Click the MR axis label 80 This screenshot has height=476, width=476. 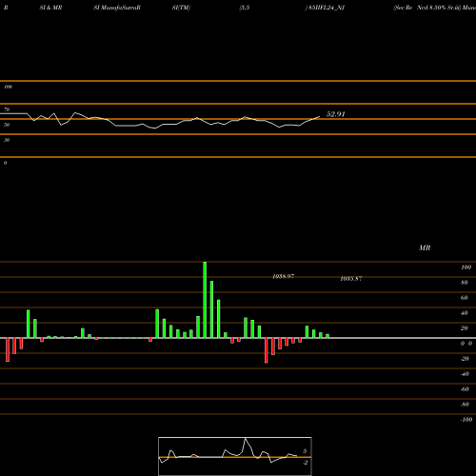465,283
